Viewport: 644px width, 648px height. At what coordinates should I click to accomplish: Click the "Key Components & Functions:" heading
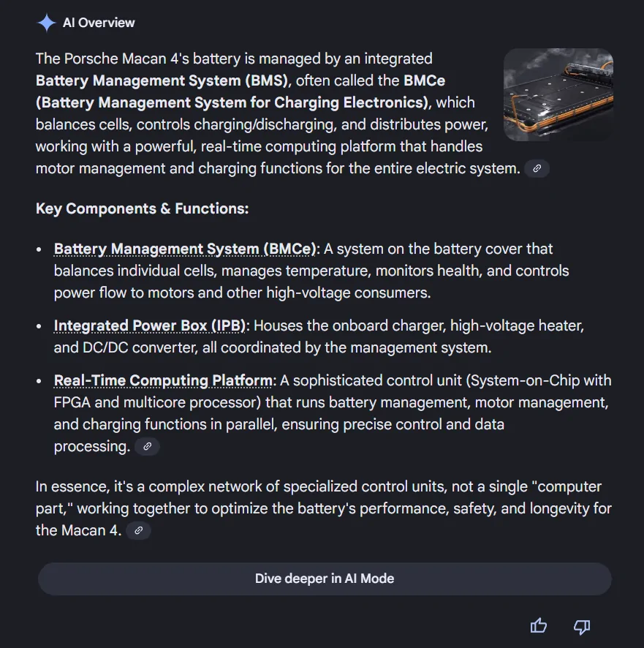point(143,209)
